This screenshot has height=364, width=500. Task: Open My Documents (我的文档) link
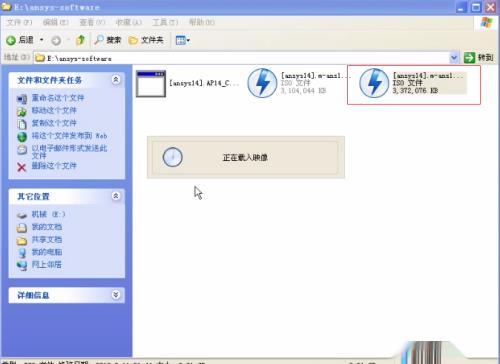tap(47, 227)
